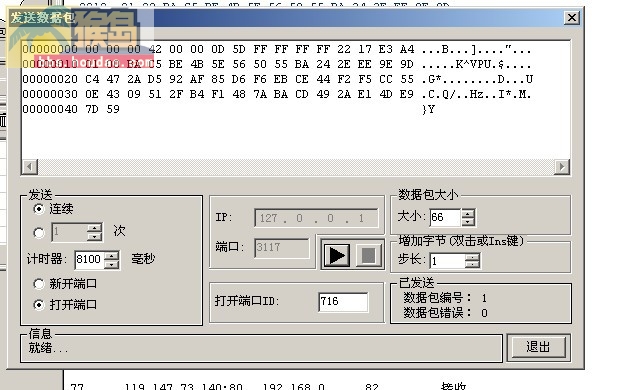Select the 次 count-based send radio

coord(39,233)
